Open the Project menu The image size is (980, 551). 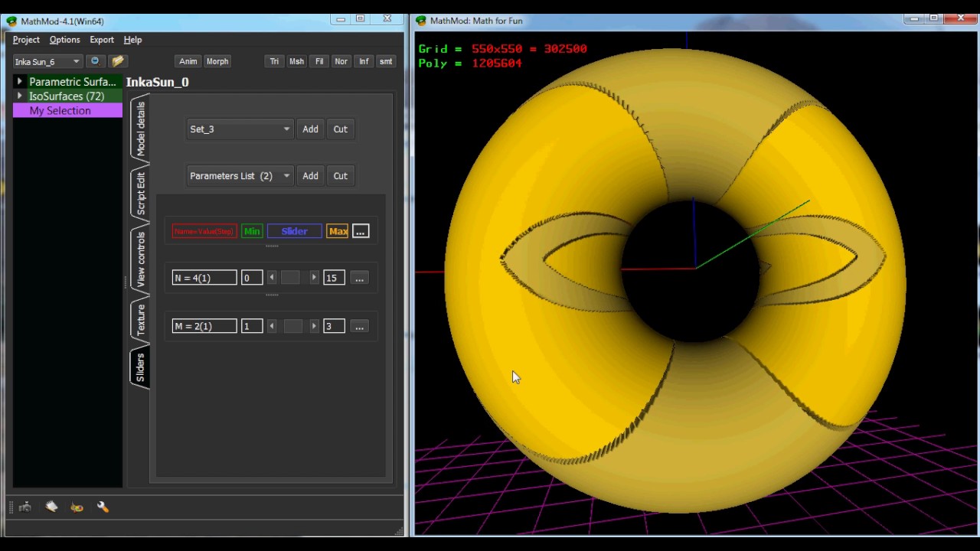pyautogui.click(x=26, y=40)
